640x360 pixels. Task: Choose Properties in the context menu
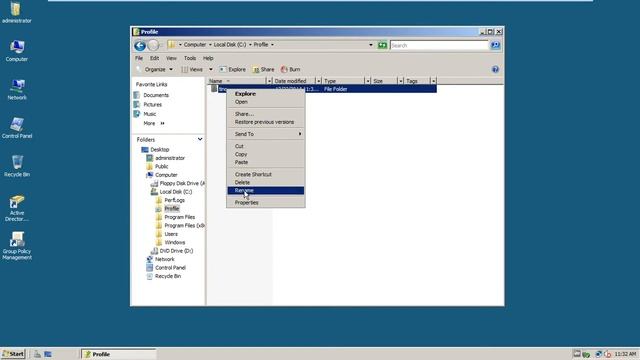click(x=266, y=202)
